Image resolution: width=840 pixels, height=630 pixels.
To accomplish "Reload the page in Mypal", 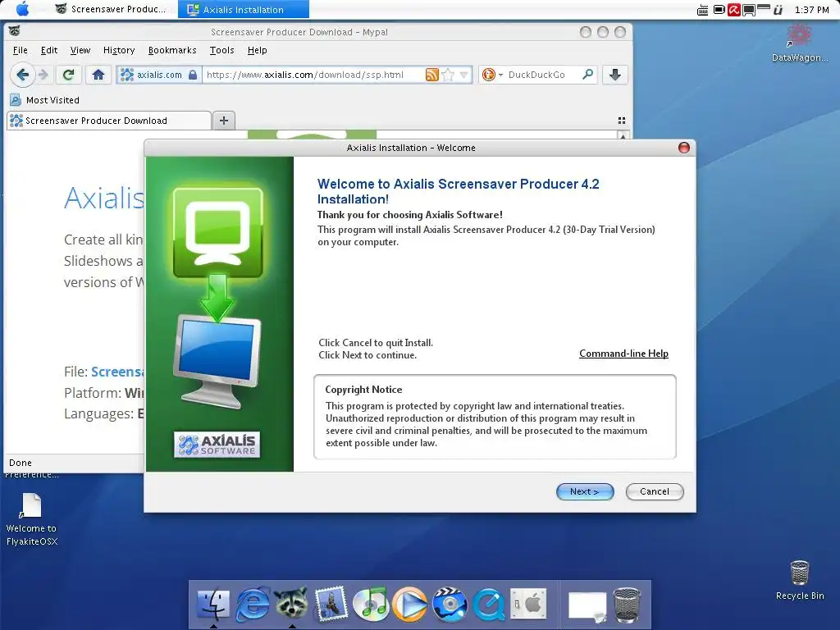I will click(69, 75).
